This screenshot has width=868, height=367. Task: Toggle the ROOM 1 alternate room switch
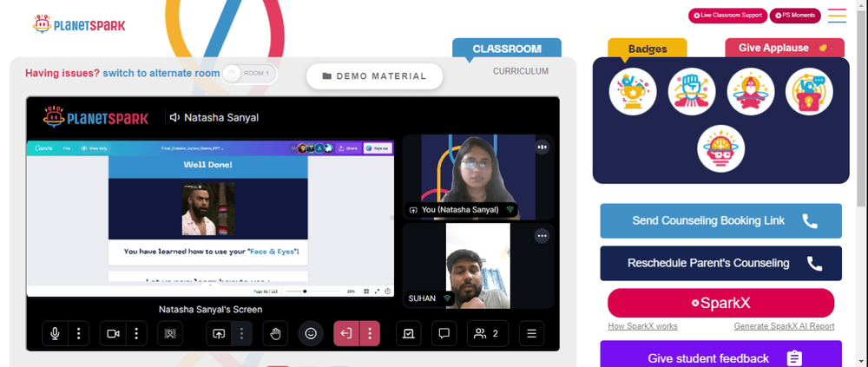[249, 74]
